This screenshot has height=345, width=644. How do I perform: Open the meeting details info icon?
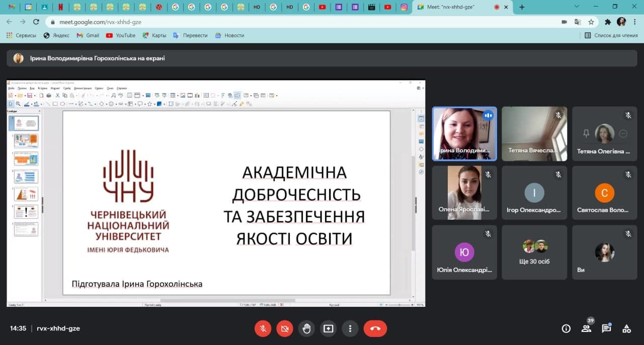pyautogui.click(x=566, y=328)
